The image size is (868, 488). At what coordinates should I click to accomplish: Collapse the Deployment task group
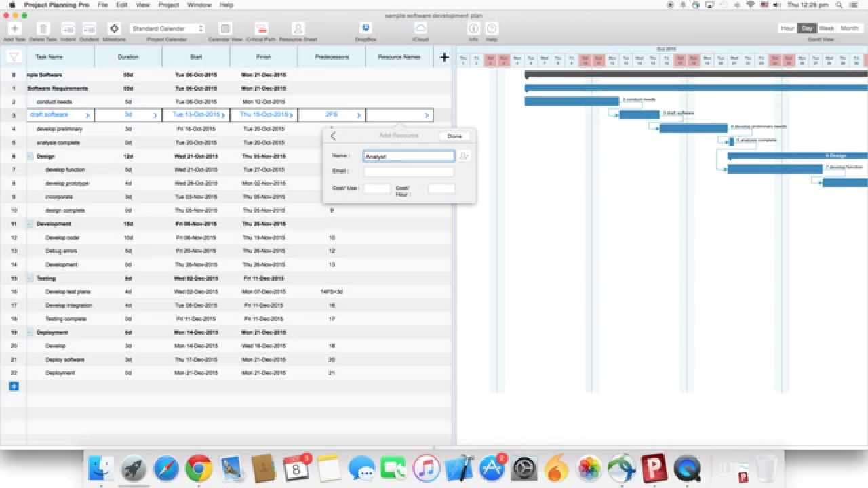click(x=31, y=332)
